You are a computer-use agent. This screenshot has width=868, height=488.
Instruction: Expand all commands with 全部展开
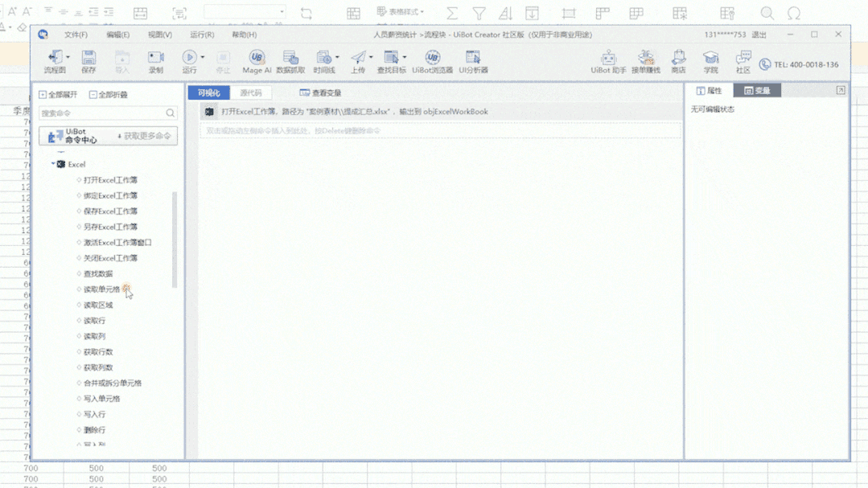click(58, 95)
